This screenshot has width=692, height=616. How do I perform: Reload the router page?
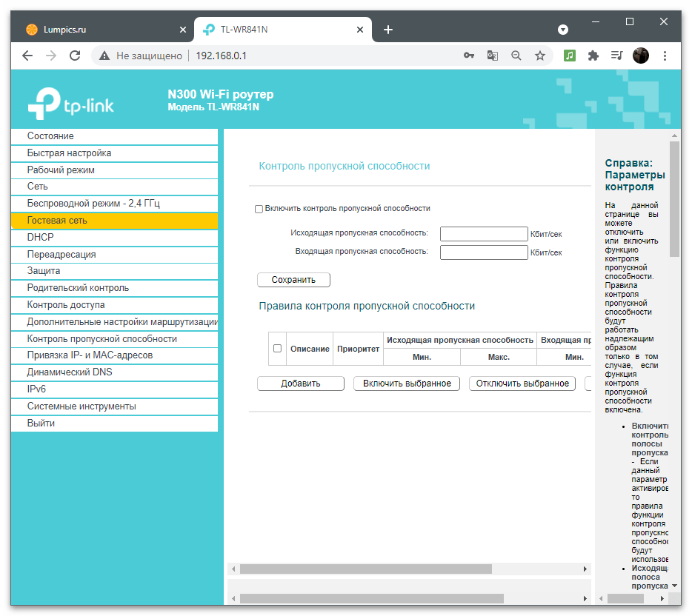point(74,56)
